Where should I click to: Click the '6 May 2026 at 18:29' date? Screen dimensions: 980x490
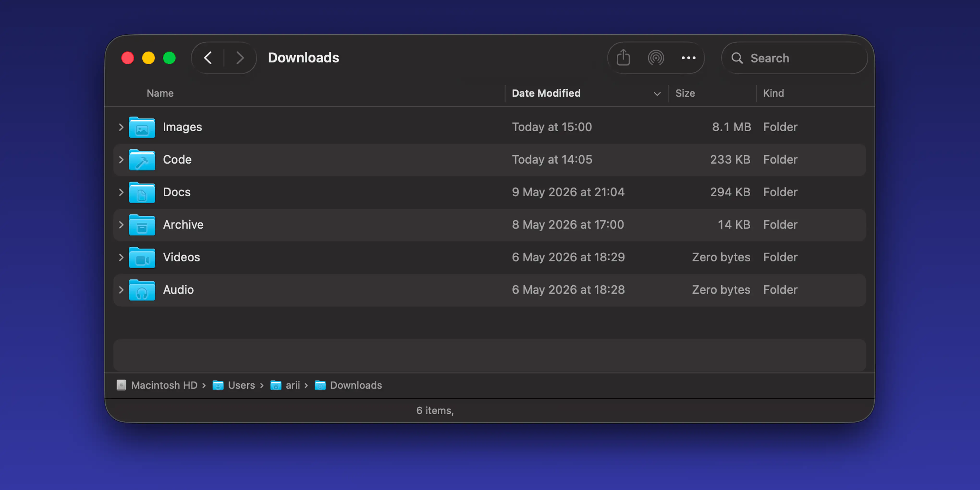[568, 257]
